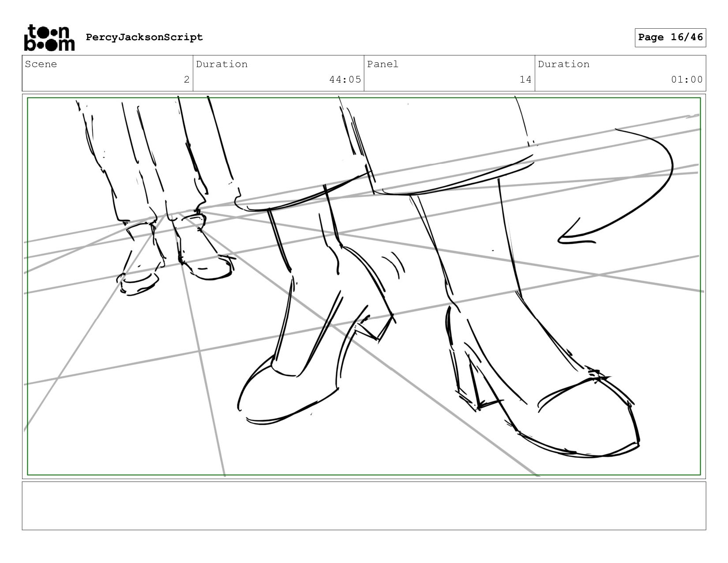Click the storyboard panel drawing of shoes

364,286
